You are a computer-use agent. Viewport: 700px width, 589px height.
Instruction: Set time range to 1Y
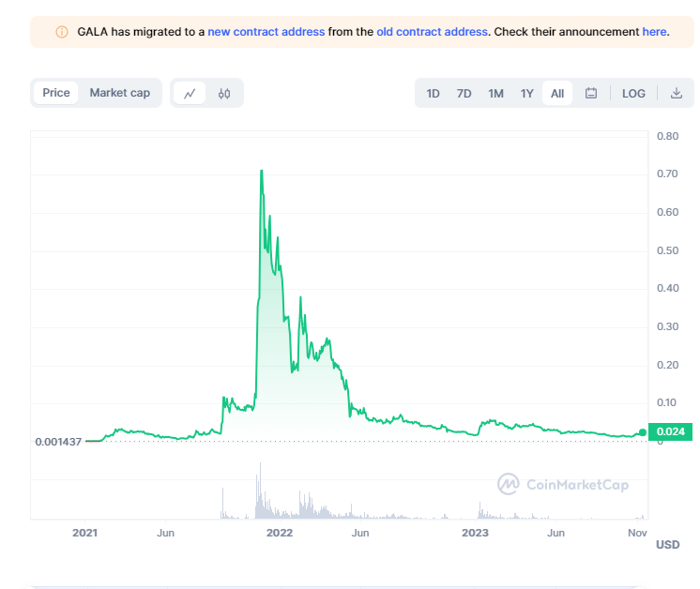click(526, 93)
